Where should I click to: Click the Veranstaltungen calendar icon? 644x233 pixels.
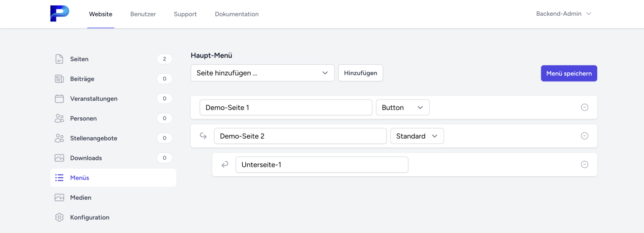59,98
